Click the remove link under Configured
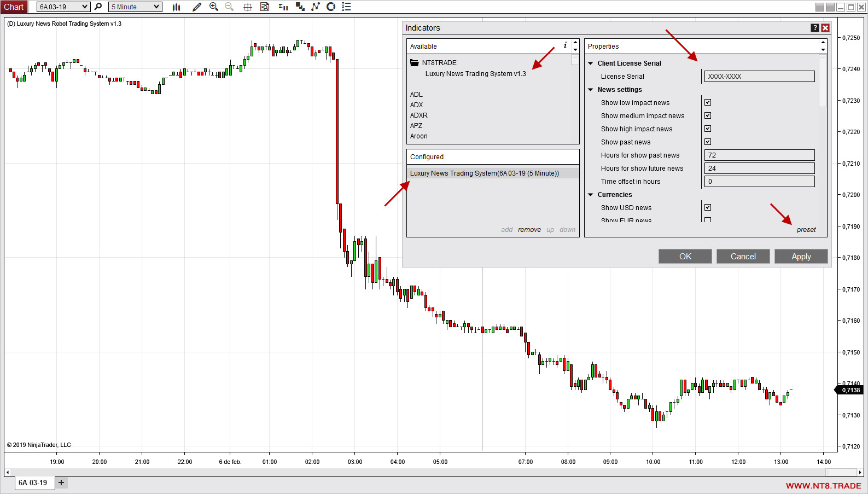The image size is (868, 494). click(529, 230)
